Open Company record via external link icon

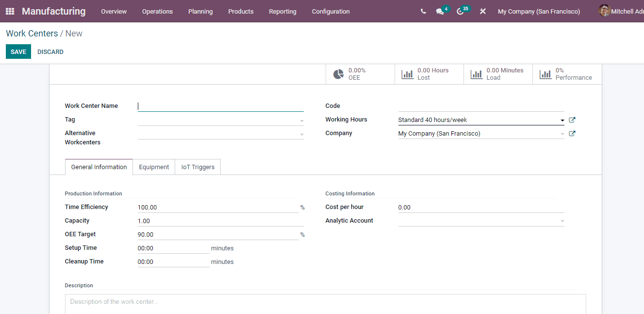coord(572,133)
